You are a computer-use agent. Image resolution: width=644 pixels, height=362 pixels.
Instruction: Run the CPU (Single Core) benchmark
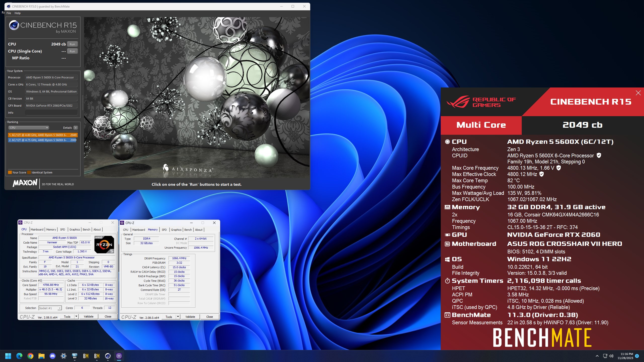tap(72, 51)
